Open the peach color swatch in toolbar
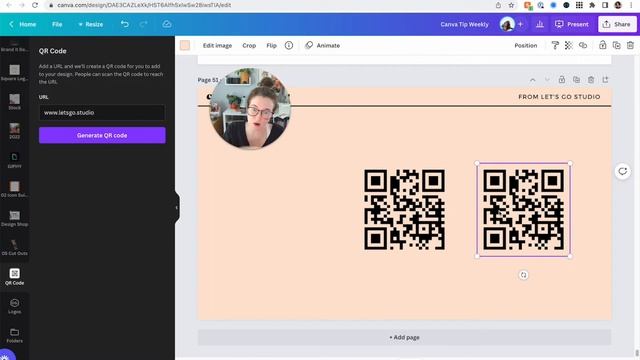 (185, 45)
